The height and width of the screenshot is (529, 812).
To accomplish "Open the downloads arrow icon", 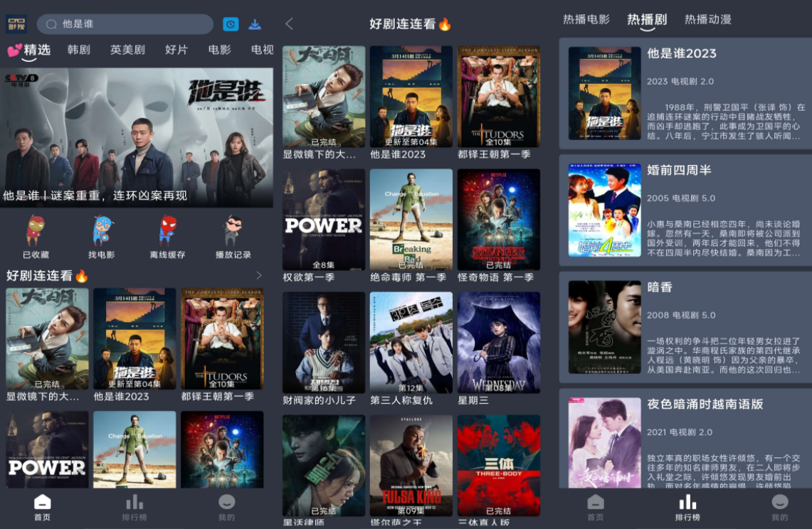I will click(255, 23).
